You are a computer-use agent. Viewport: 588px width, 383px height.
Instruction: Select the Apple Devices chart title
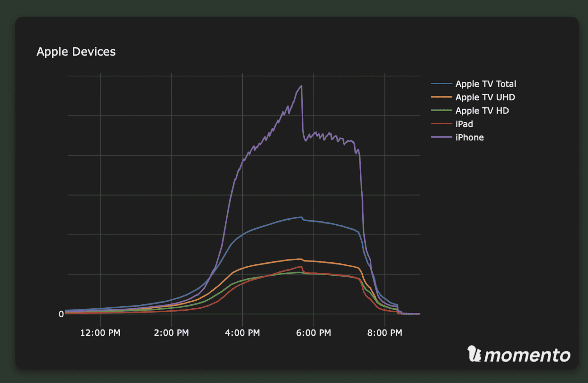point(76,52)
